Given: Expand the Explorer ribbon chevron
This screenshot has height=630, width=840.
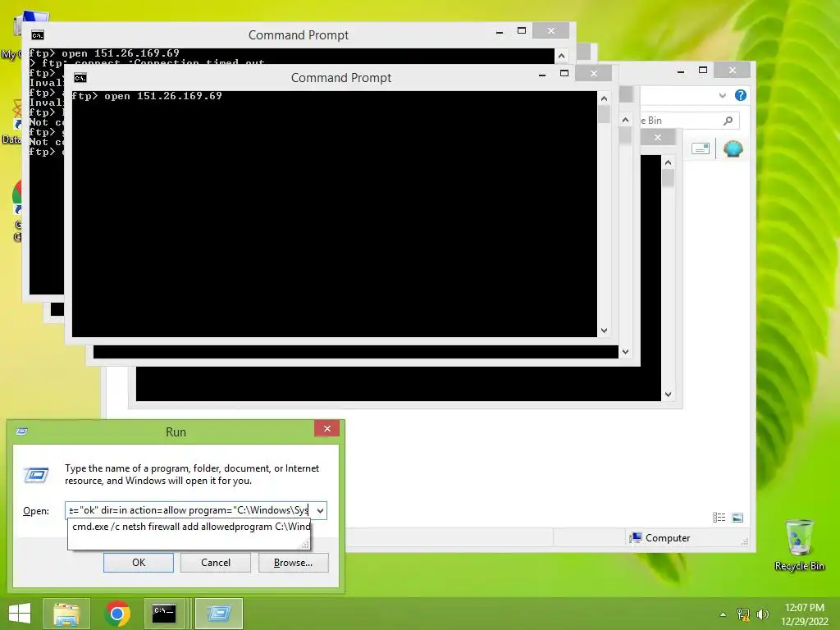Looking at the screenshot, I should [x=722, y=95].
